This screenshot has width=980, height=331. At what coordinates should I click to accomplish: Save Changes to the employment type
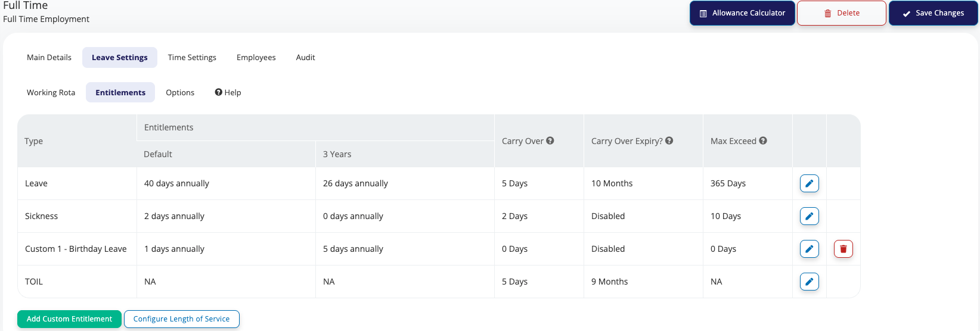[934, 13]
